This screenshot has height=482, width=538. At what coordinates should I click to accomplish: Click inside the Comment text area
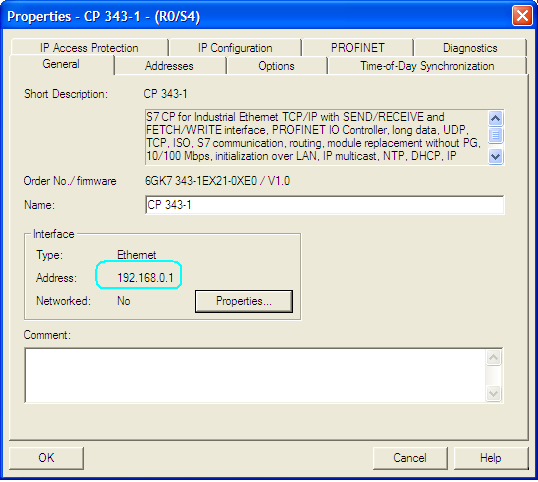255,375
